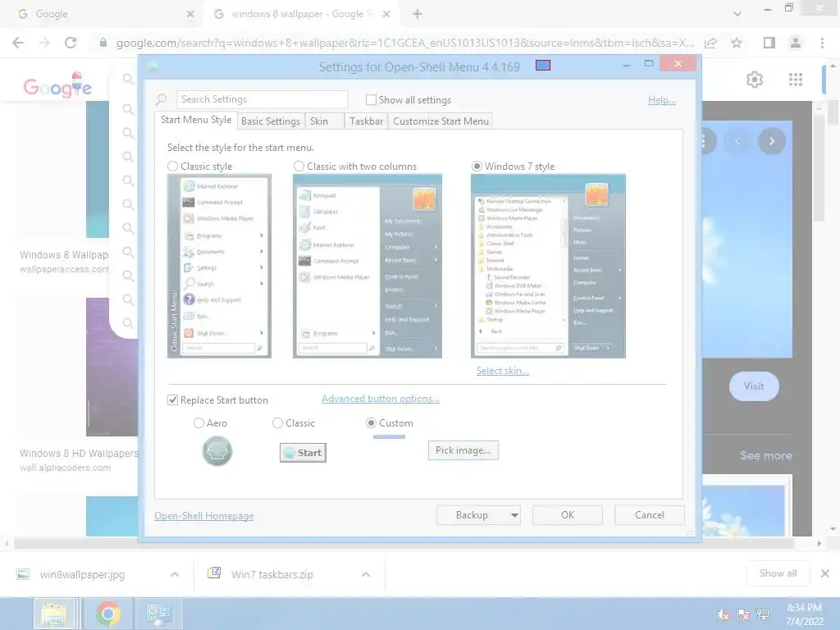Select the Start Menu Style tab

click(196, 120)
